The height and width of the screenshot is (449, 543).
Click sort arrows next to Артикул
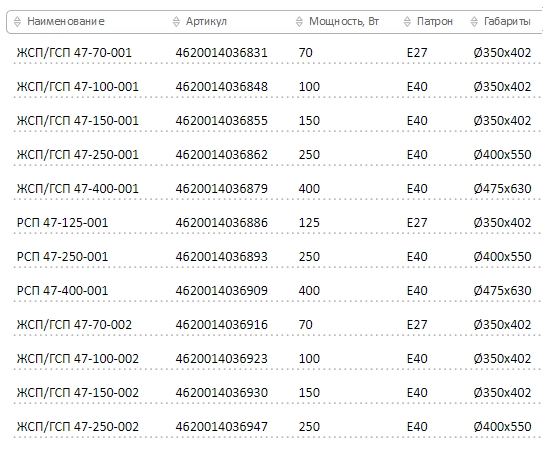176,22
